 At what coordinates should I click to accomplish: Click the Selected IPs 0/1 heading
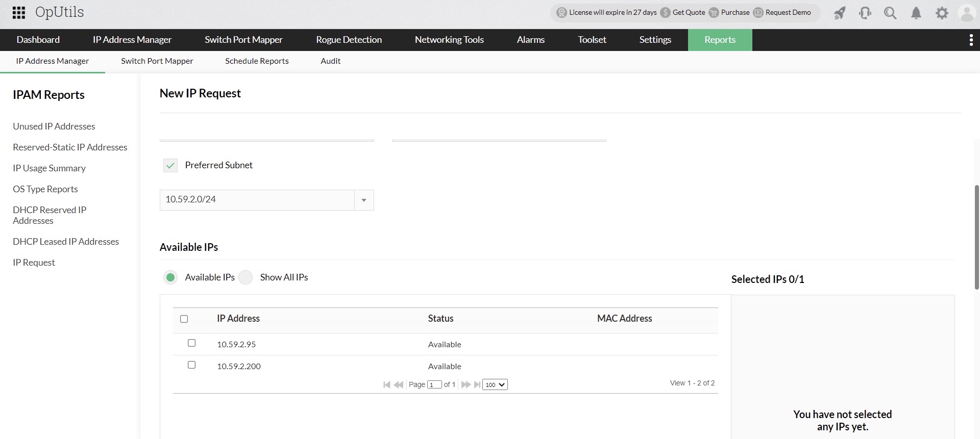[768, 279]
